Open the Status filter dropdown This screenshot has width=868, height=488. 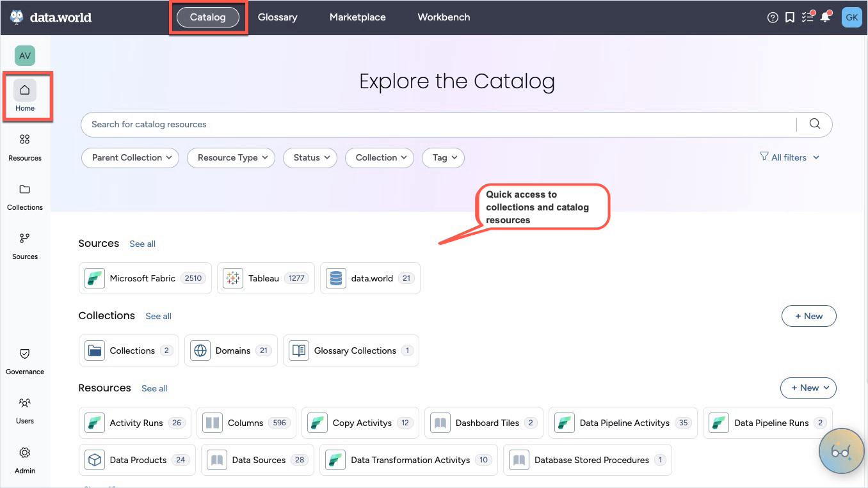[x=310, y=157]
